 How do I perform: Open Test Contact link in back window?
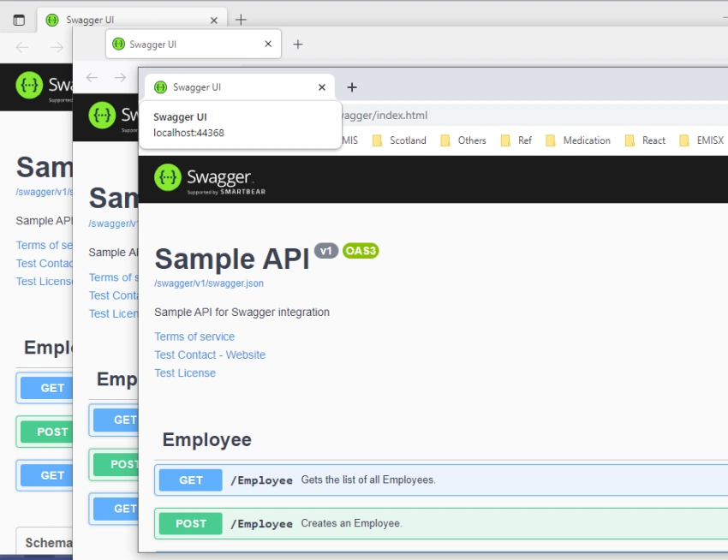pos(44,263)
